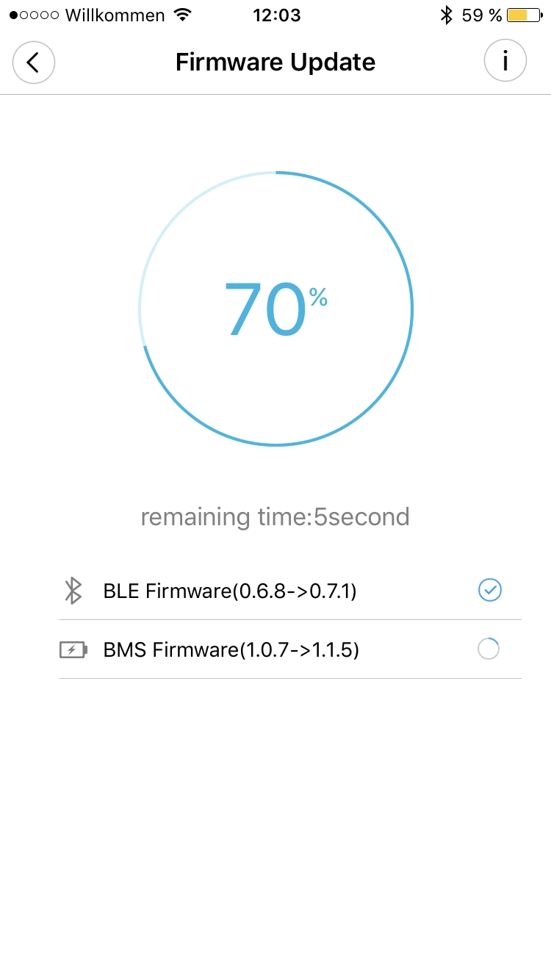
Task: Click the BLE Firmware completed checkmark
Action: tap(489, 590)
